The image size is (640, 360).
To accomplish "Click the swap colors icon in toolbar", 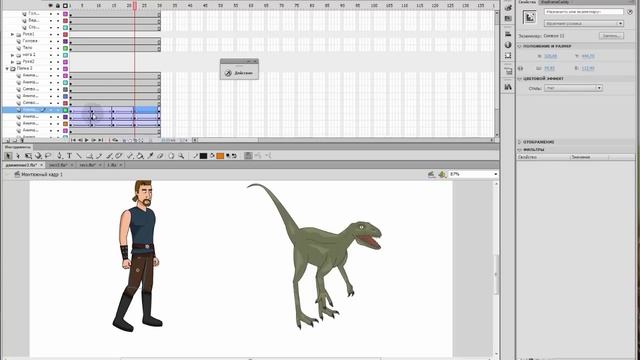I will tap(234, 156).
